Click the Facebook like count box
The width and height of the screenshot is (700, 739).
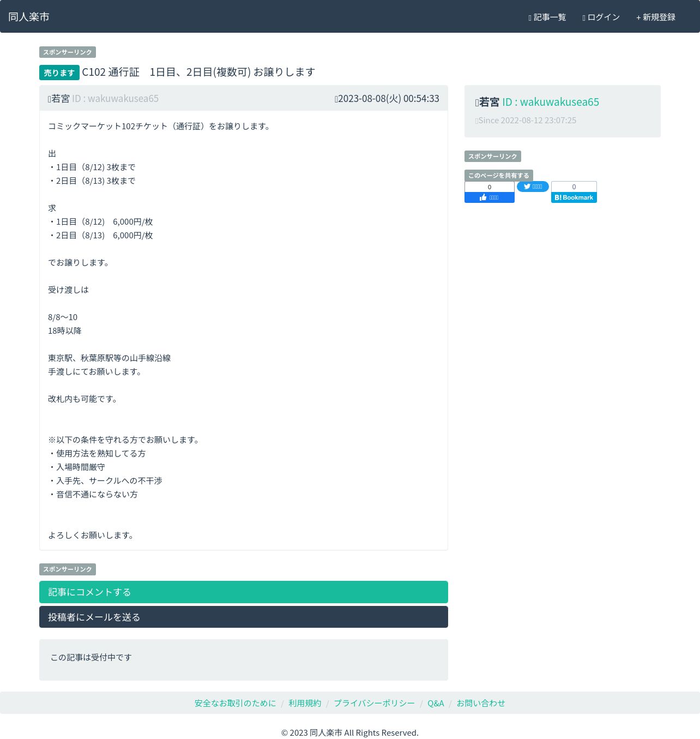[490, 187]
